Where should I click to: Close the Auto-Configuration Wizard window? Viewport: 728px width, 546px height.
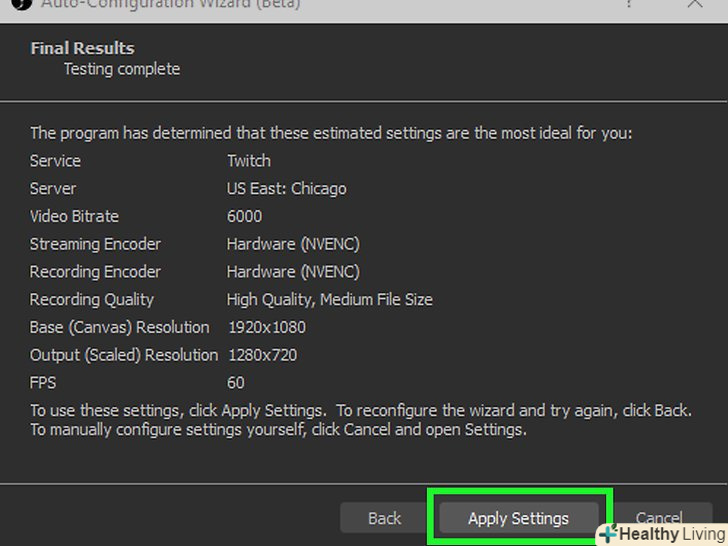click(696, 4)
